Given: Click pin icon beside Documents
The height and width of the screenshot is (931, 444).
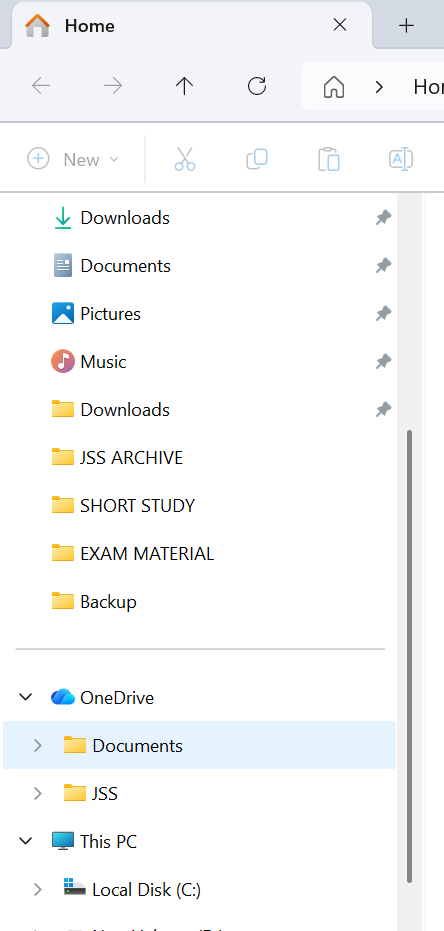Looking at the screenshot, I should (x=383, y=266).
